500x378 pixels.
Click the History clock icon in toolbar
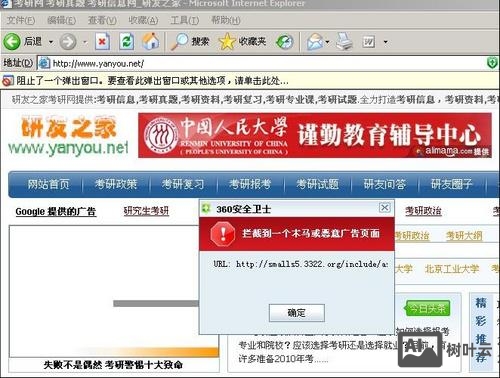click(284, 42)
